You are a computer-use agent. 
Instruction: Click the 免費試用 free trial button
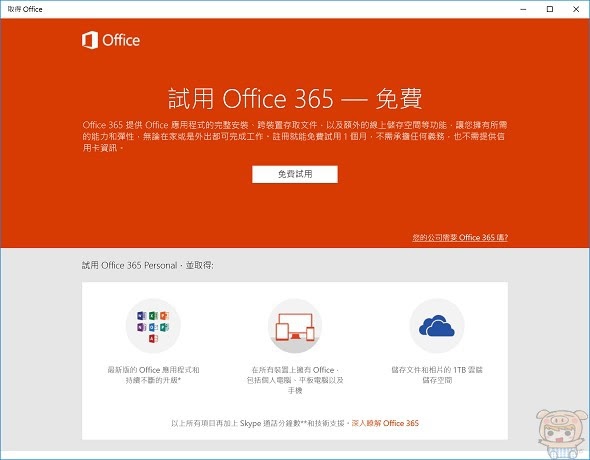pyautogui.click(x=295, y=174)
